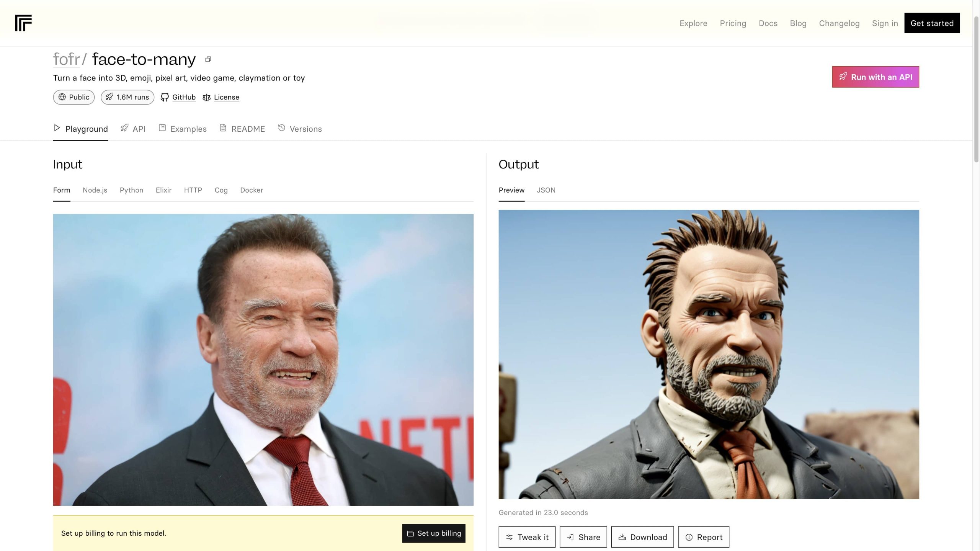Click the copy model name icon

[208, 59]
